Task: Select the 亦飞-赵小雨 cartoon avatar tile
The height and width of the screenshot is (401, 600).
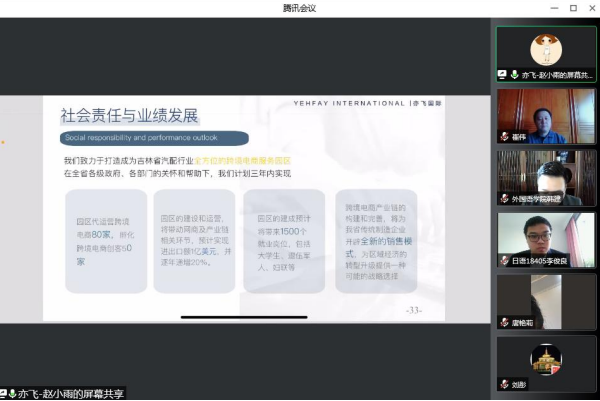Action: 546,49
